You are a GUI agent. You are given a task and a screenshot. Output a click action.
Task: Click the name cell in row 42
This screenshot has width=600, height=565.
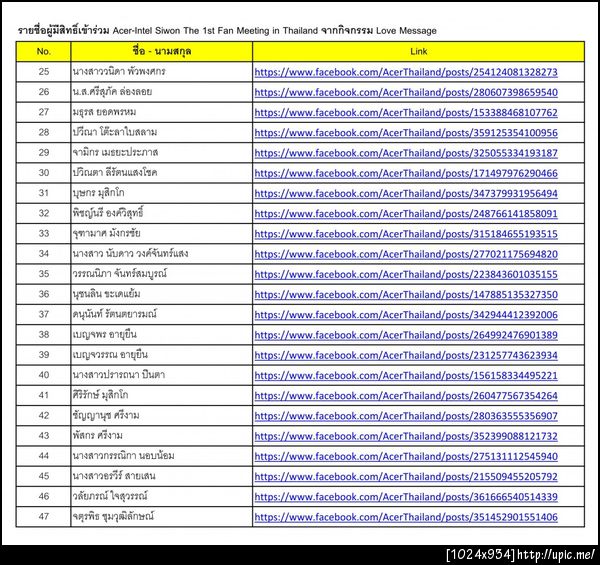pyautogui.click(x=161, y=416)
